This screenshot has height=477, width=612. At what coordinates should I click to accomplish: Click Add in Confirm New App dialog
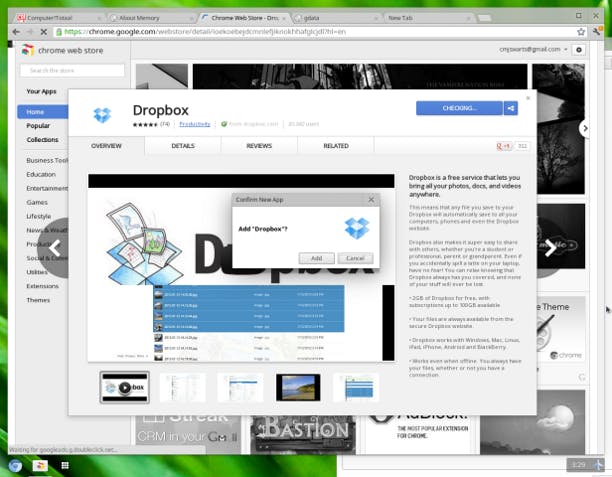317,258
